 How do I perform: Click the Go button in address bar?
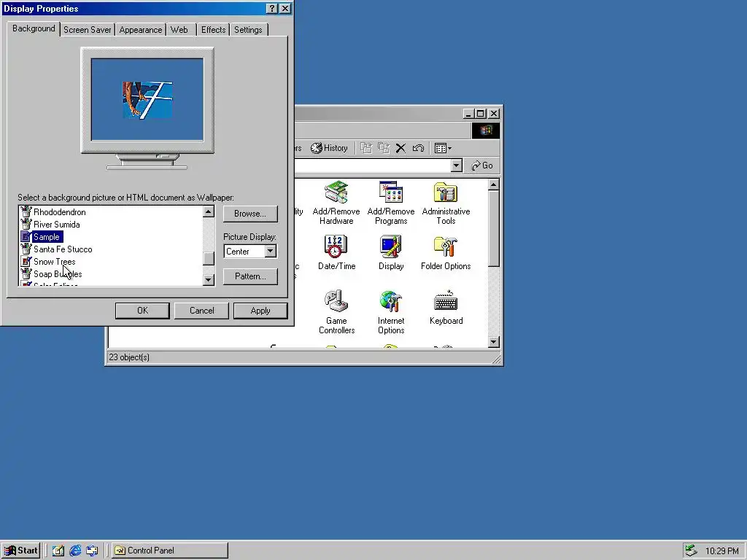coord(482,166)
